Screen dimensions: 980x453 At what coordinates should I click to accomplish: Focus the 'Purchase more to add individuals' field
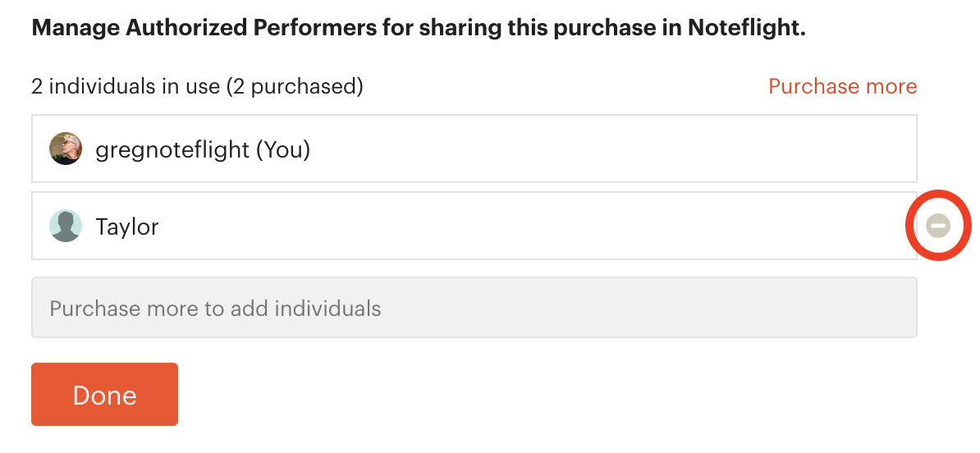pyautogui.click(x=474, y=308)
